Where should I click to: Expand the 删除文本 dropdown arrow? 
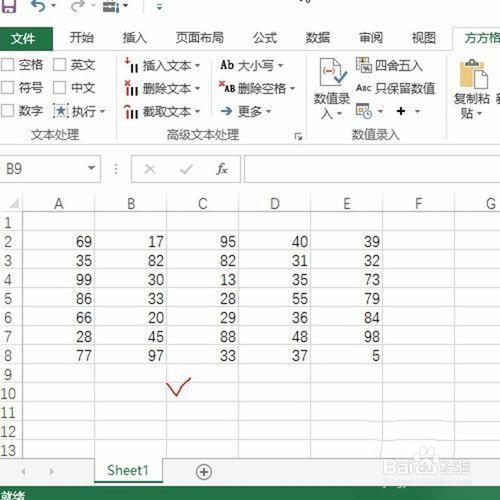pos(197,89)
